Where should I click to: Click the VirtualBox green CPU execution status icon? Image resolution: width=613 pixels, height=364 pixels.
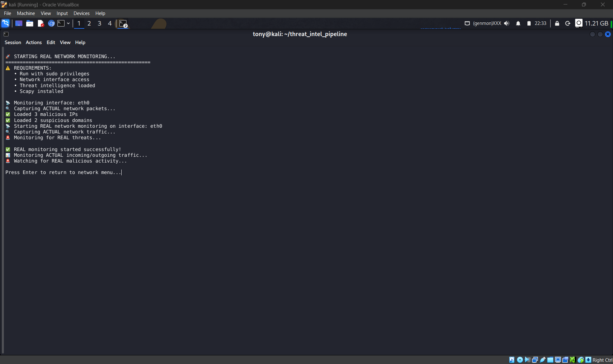click(573, 360)
